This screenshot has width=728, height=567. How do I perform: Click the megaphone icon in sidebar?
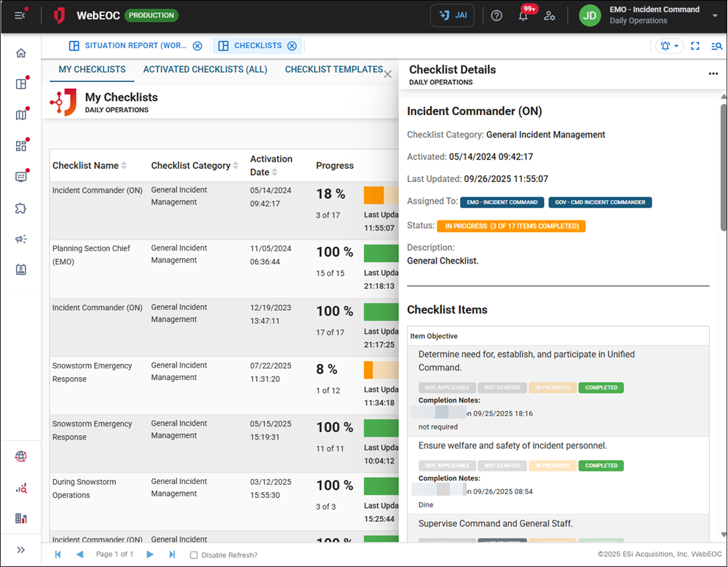[21, 239]
